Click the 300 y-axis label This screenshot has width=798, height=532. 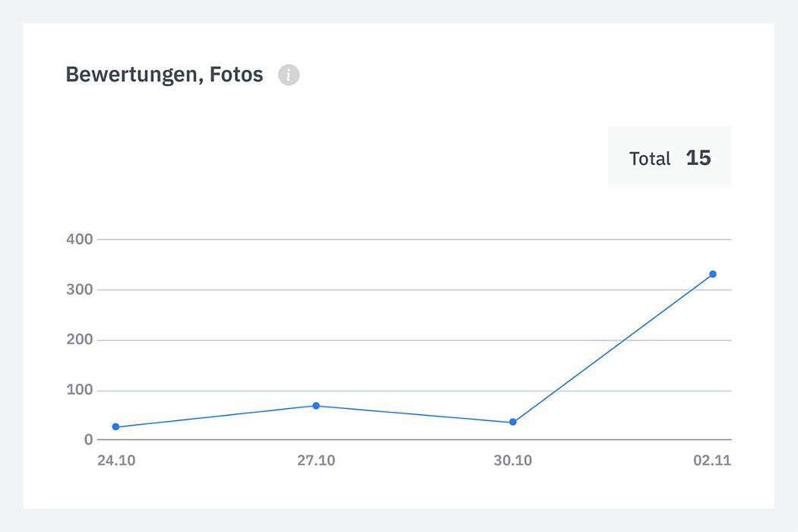[79, 290]
